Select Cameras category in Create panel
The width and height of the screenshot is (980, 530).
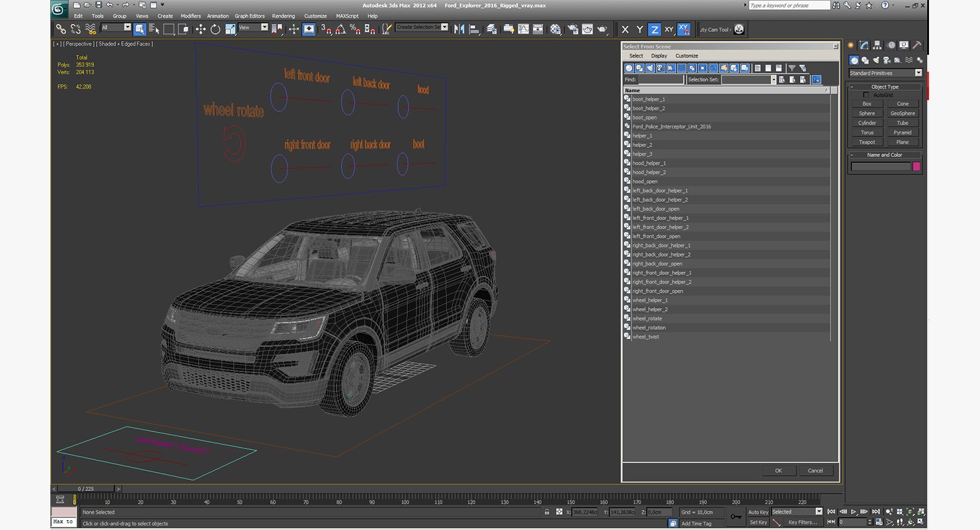pyautogui.click(x=887, y=60)
